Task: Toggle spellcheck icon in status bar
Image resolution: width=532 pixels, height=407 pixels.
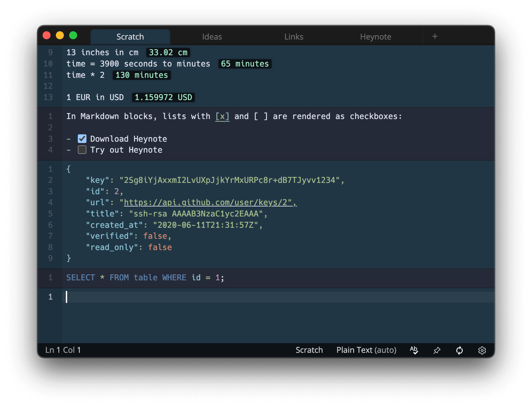Action: pyautogui.click(x=414, y=350)
